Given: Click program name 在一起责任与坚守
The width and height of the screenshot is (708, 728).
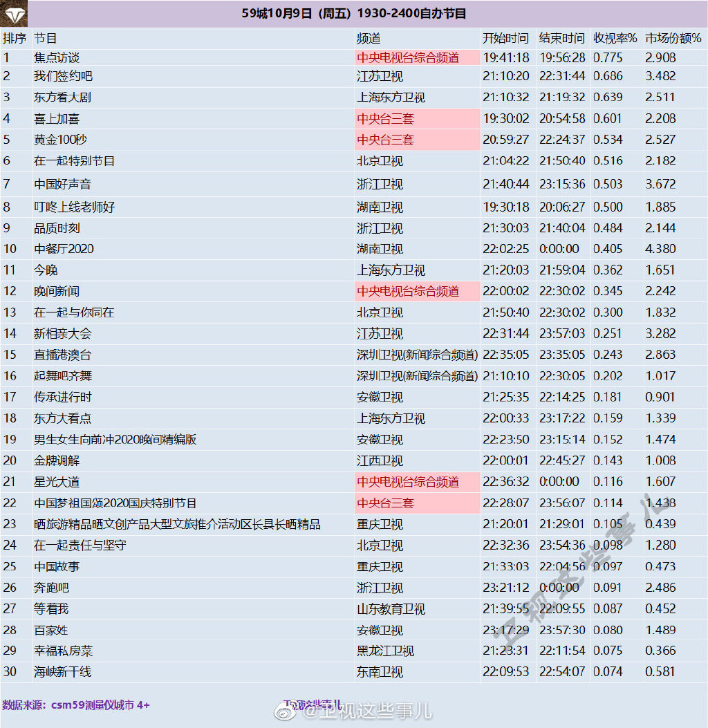Looking at the screenshot, I should coord(80,545).
